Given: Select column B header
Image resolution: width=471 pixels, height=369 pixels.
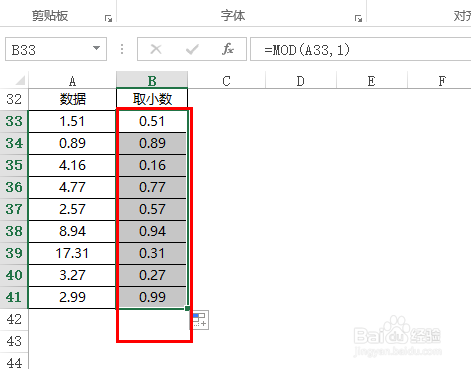Looking at the screenshot, I should point(152,80).
